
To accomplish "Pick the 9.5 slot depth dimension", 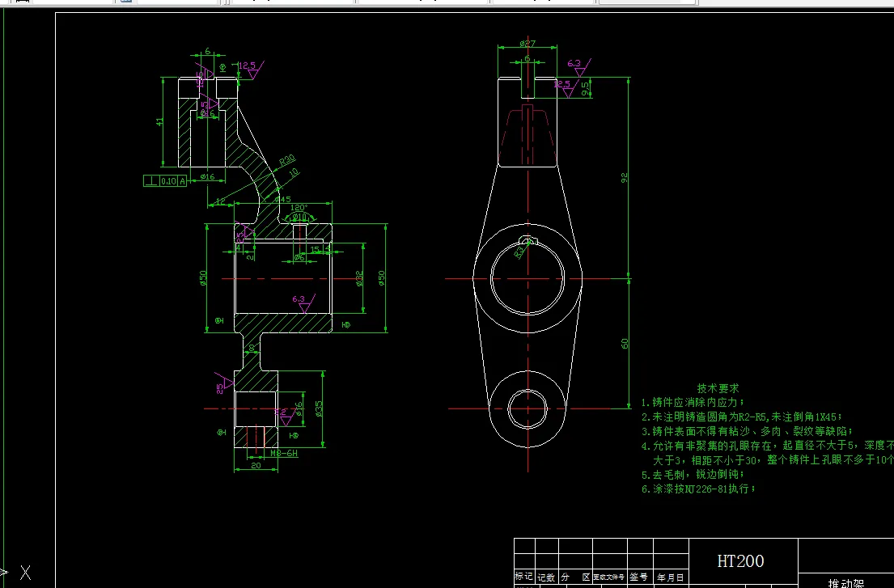I will coord(585,88).
